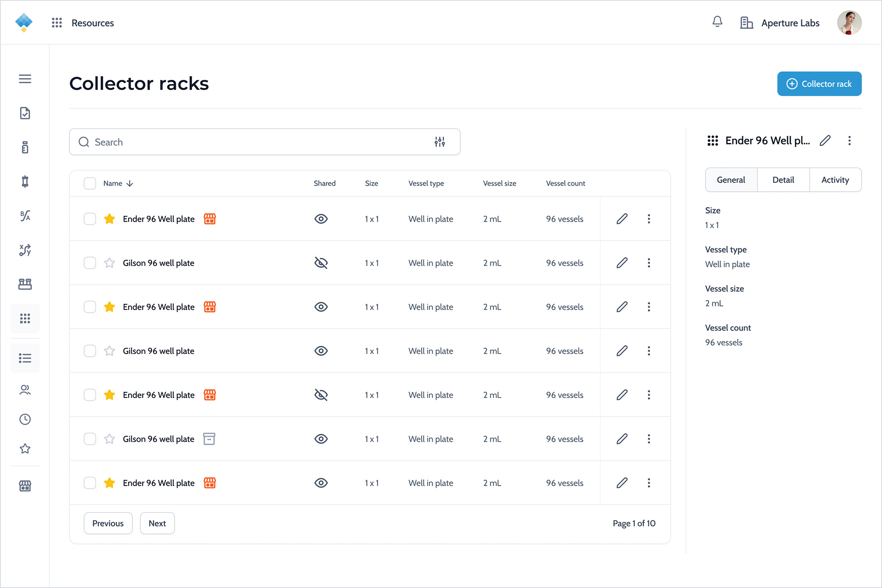This screenshot has width=882, height=588.
Task: Check the first Gilson 96 well plate checkbox
Action: click(x=90, y=263)
